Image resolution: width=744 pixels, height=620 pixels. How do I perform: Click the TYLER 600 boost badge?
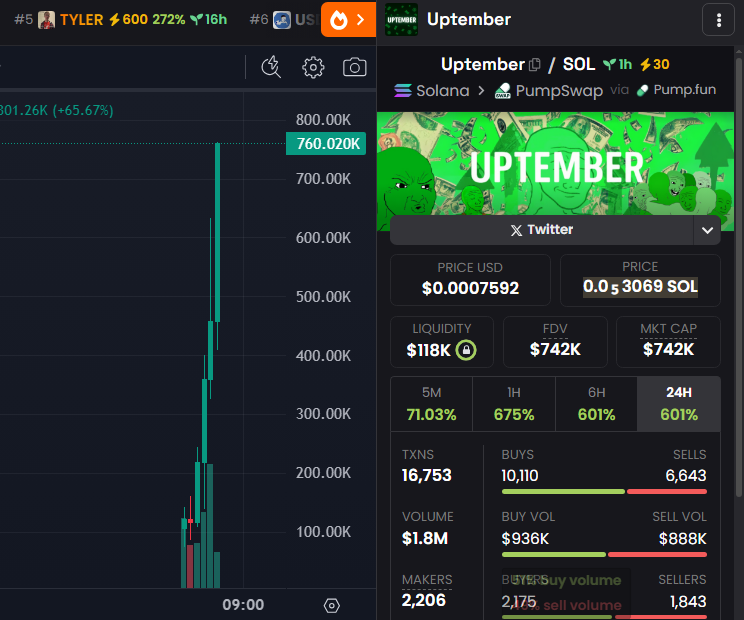[128, 20]
